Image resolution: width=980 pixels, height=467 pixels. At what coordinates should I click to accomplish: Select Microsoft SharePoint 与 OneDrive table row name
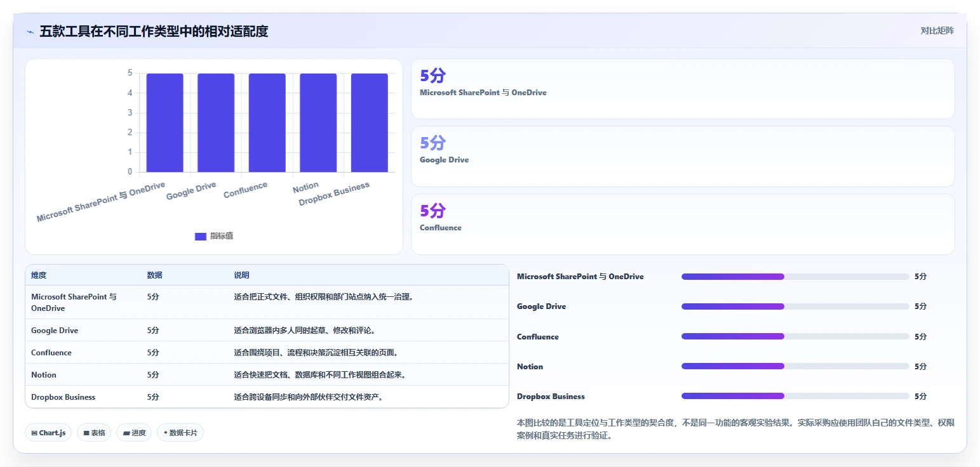point(74,302)
